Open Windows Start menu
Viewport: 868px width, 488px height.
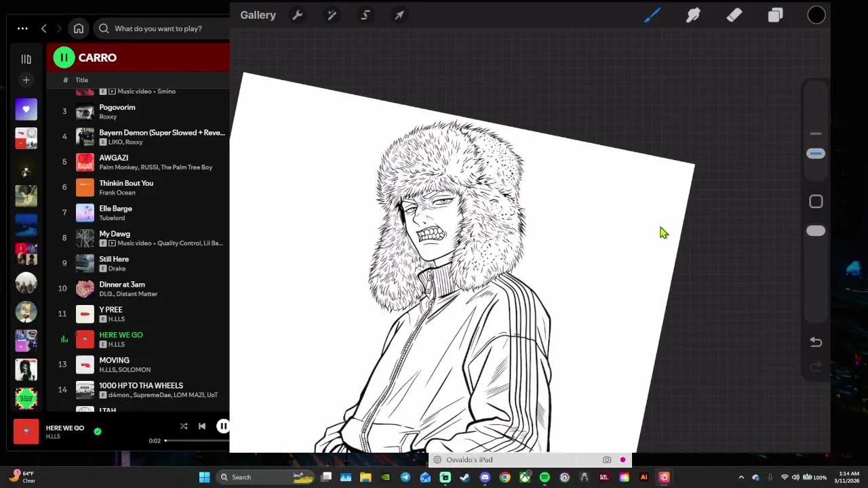pos(204,477)
